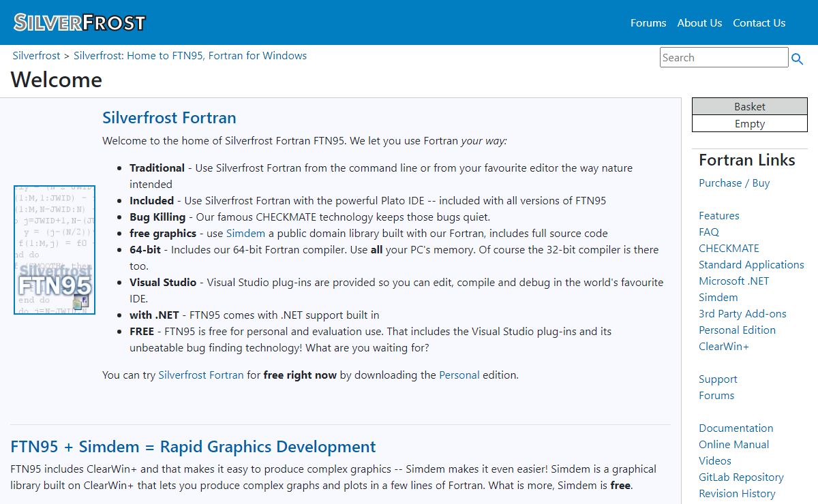This screenshot has height=504, width=818.
Task: Click the Empty basket status
Action: 750,124
